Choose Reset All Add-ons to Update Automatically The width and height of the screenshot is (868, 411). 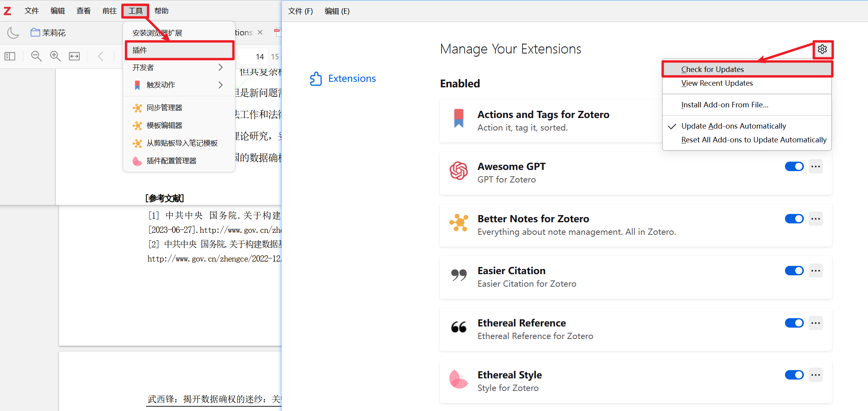pos(747,140)
